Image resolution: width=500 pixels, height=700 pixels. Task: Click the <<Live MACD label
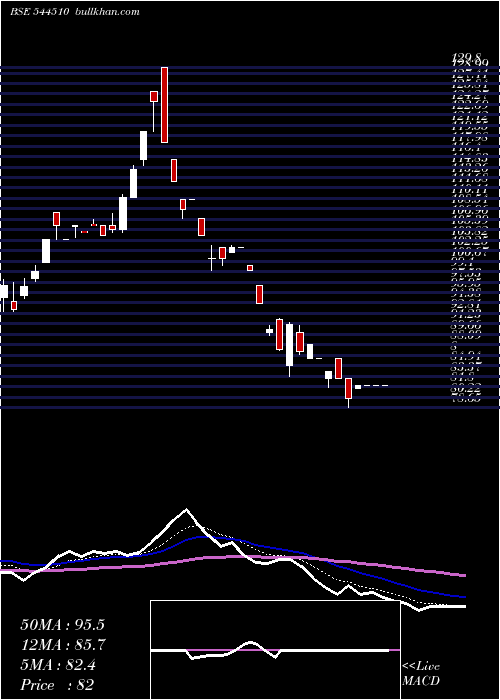(x=421, y=673)
